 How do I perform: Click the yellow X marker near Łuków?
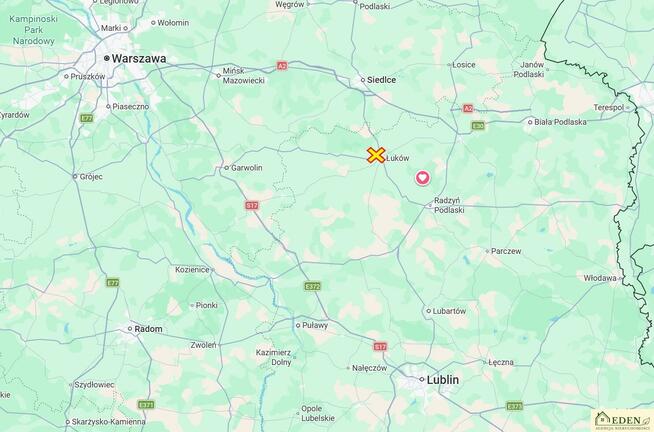pos(376,155)
